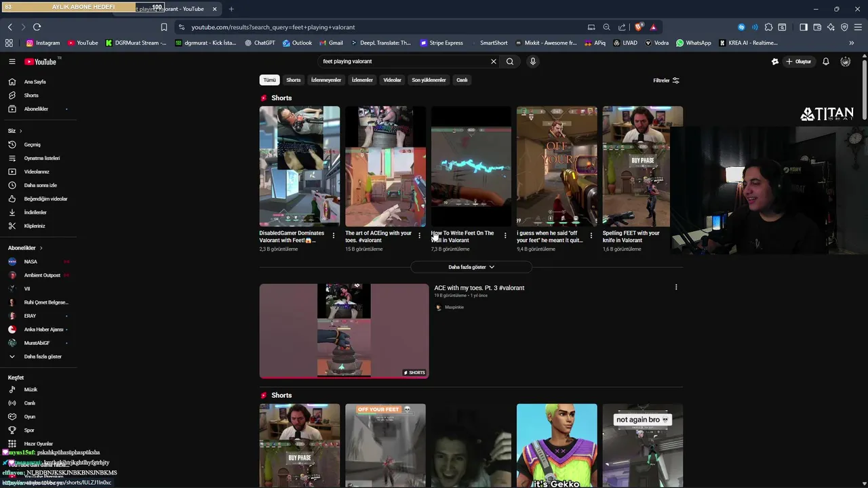Open Brave VPN shield icon
The image size is (868, 488).
tap(844, 27)
